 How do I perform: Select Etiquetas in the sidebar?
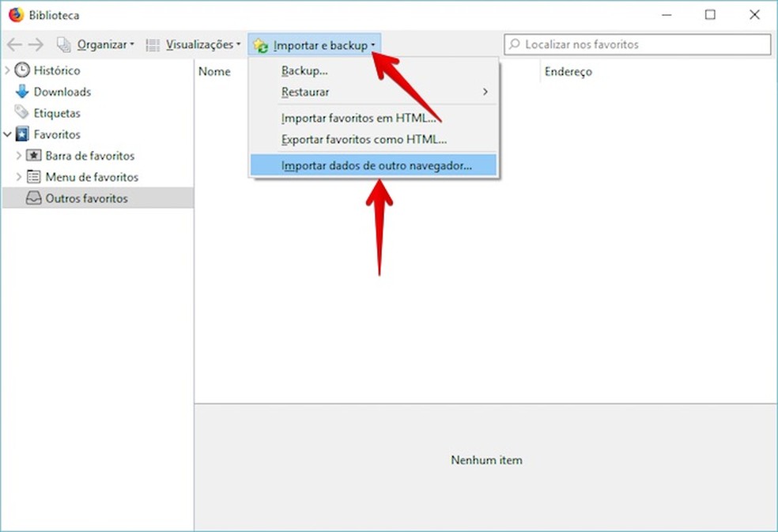coord(57,113)
